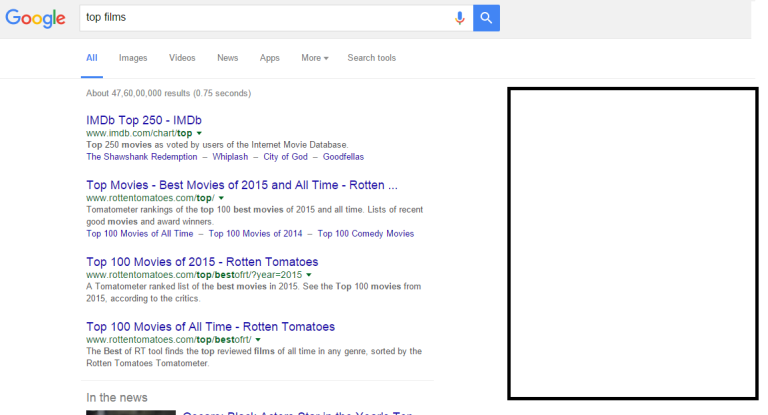Click 'Top 250 movies as voted by users' snippet
The width and height of the screenshot is (768, 415).
(x=217, y=145)
